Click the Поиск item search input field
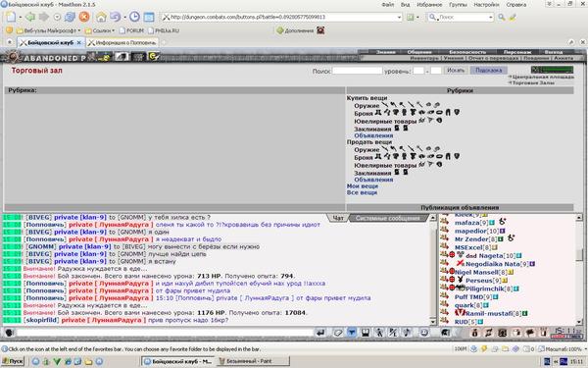588x368 pixels. point(357,71)
